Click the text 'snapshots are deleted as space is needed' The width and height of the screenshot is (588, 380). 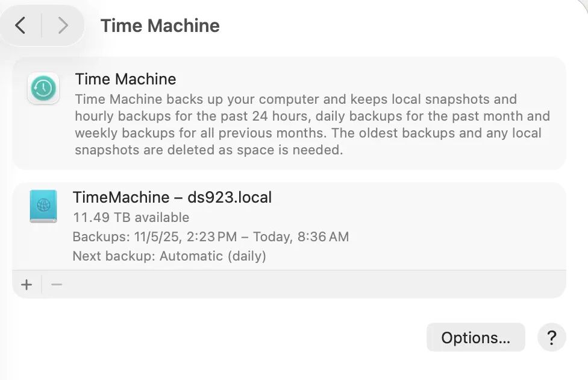(209, 150)
